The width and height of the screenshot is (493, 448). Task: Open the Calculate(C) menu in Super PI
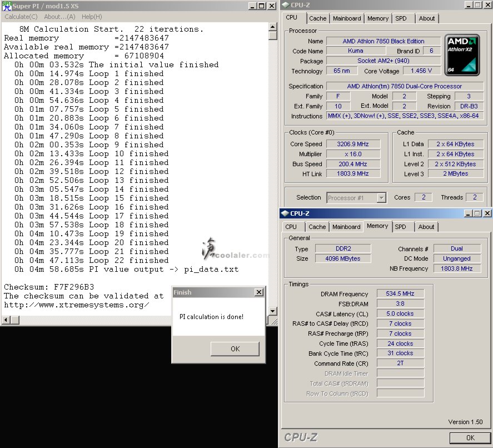21,17
